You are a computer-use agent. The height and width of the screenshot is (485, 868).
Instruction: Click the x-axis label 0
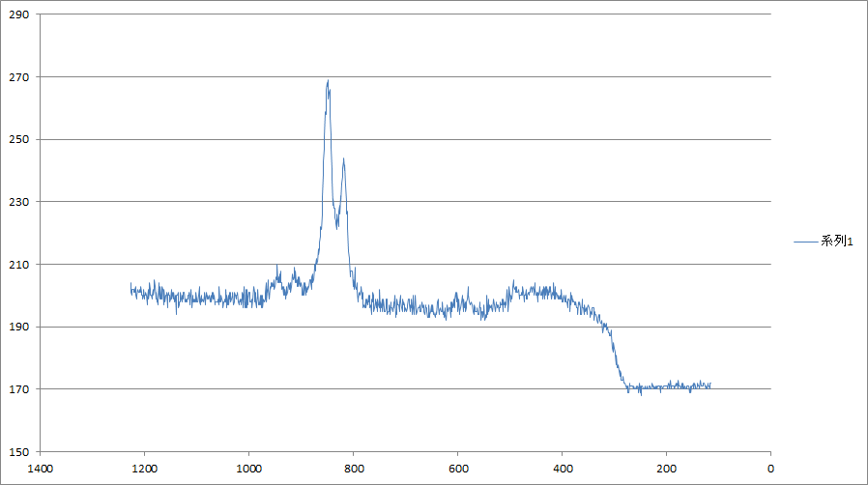[770, 469]
